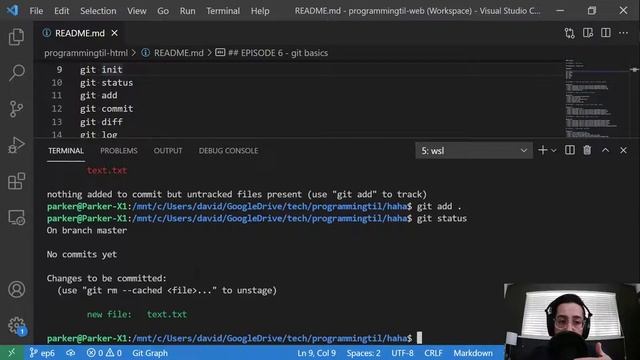This screenshot has width=640, height=360.
Task: Change encoding via UTF-8 item
Action: [402, 353]
